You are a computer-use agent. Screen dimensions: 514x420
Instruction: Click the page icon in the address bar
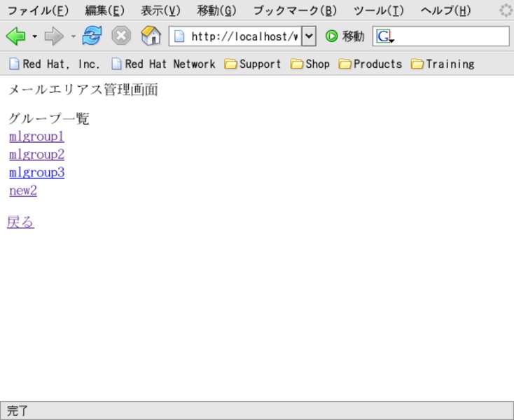click(179, 36)
